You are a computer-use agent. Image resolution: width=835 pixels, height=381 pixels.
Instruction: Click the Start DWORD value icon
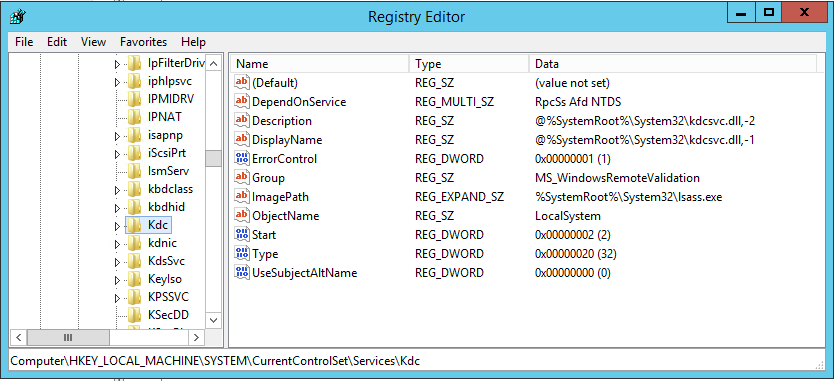point(242,234)
